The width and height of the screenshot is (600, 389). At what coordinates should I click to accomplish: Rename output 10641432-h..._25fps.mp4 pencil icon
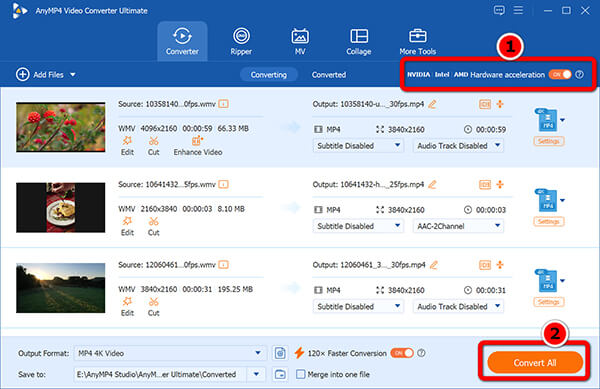coord(432,184)
